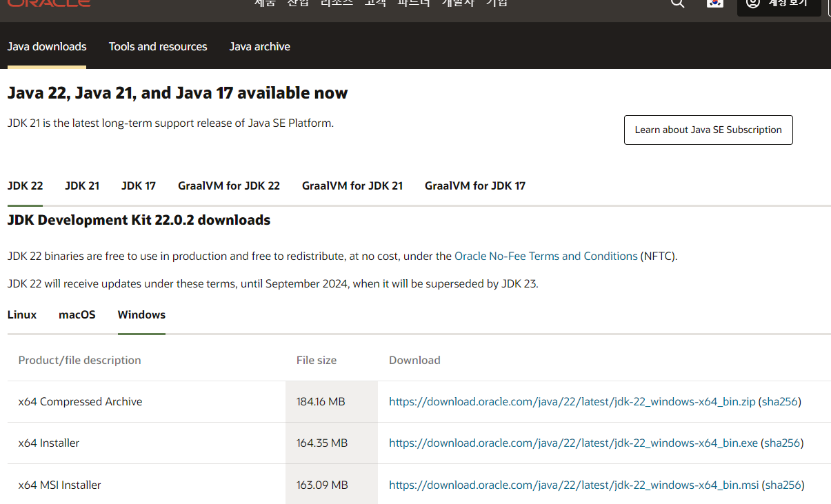This screenshot has width=831, height=504.
Task: Select the macOS downloads tab
Action: pos(77,314)
